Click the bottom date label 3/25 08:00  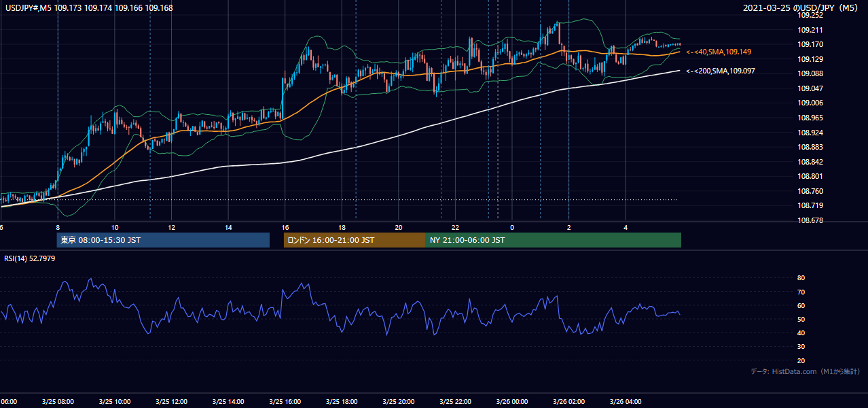point(57,402)
